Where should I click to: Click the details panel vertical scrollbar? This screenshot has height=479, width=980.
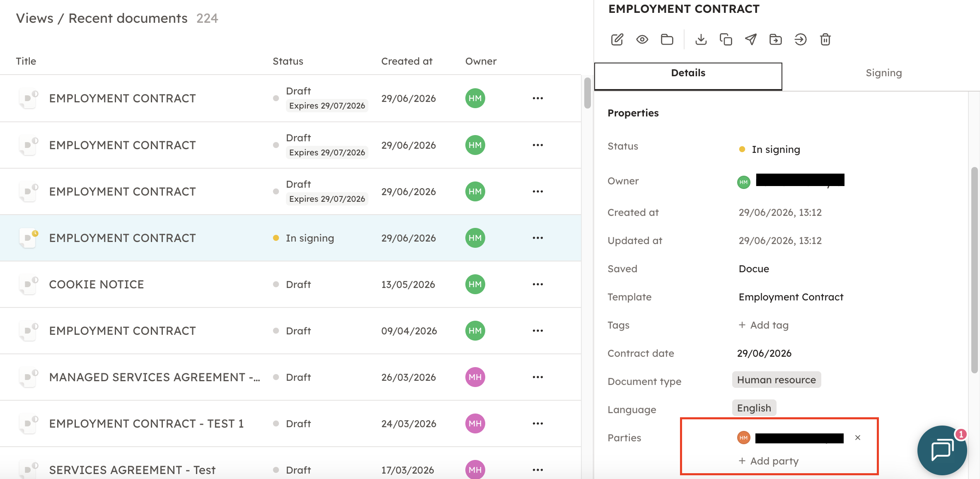click(975, 270)
